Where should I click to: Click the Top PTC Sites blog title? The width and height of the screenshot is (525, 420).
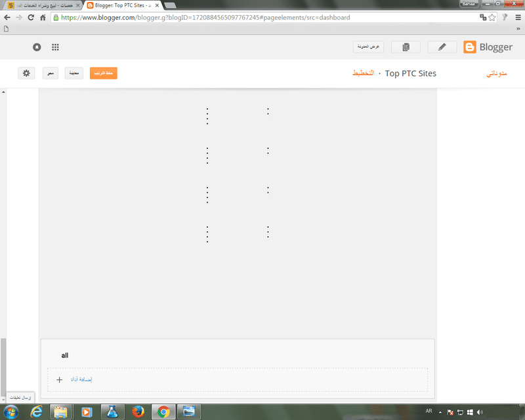(411, 73)
